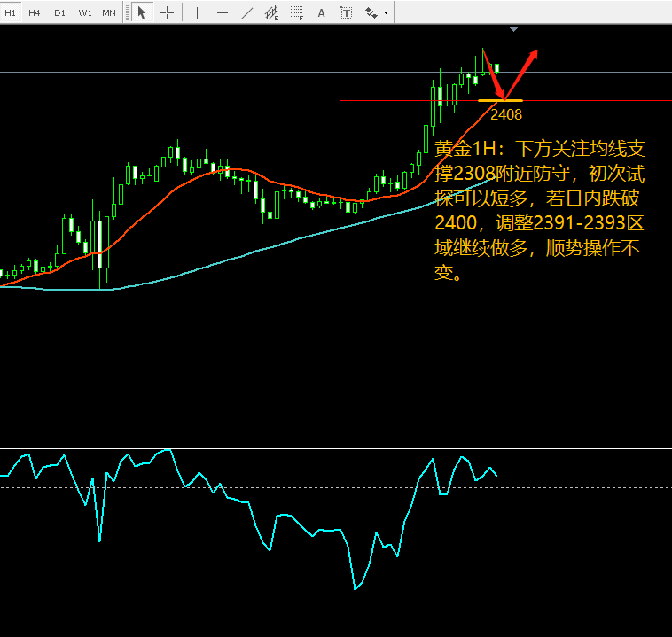Switch chart to H1 timeframe
The image size is (672, 637).
click(x=10, y=13)
